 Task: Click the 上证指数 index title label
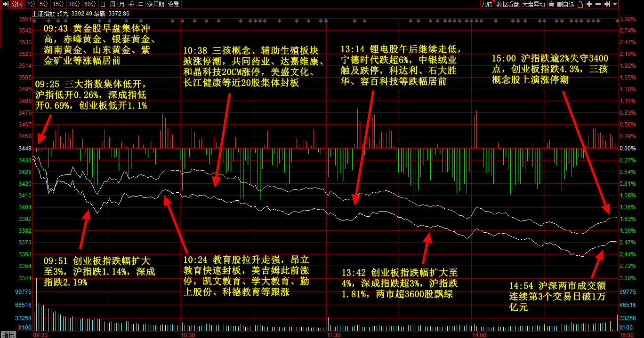click(x=43, y=14)
